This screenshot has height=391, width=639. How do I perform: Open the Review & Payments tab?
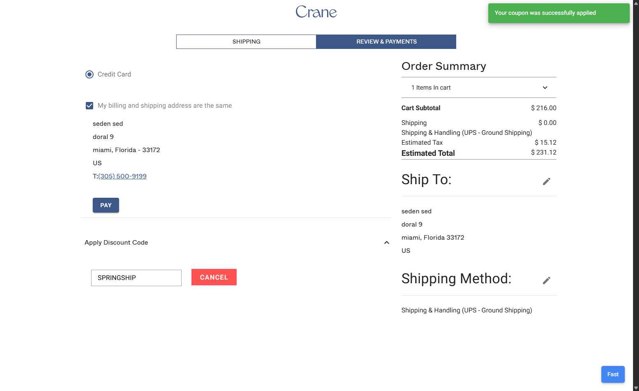click(386, 42)
